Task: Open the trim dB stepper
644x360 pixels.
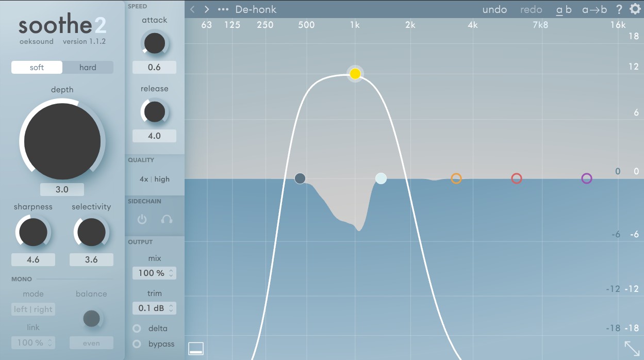Action: coord(154,308)
